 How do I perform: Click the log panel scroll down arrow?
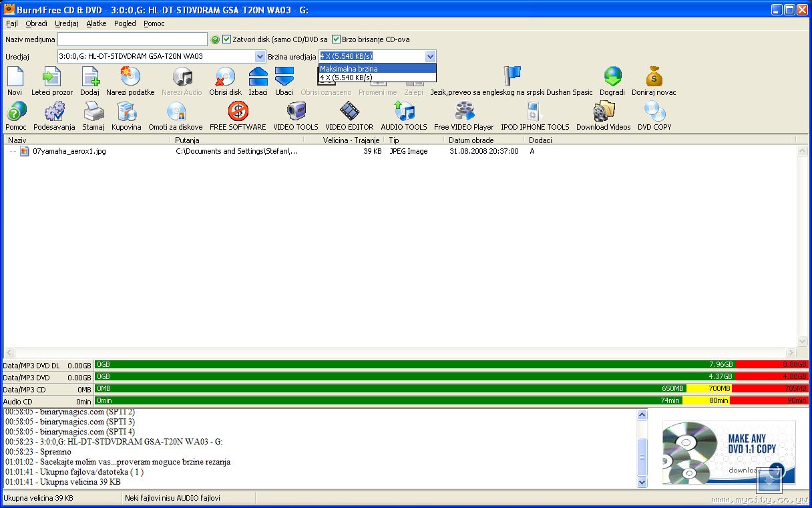[x=642, y=483]
